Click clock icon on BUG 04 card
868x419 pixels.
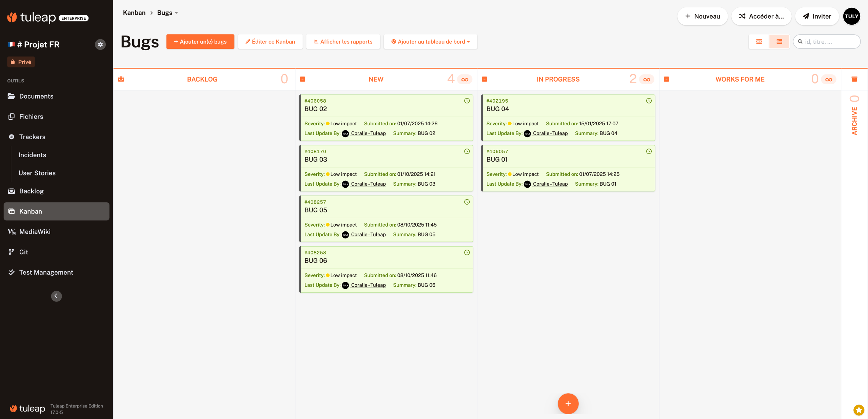pos(649,101)
